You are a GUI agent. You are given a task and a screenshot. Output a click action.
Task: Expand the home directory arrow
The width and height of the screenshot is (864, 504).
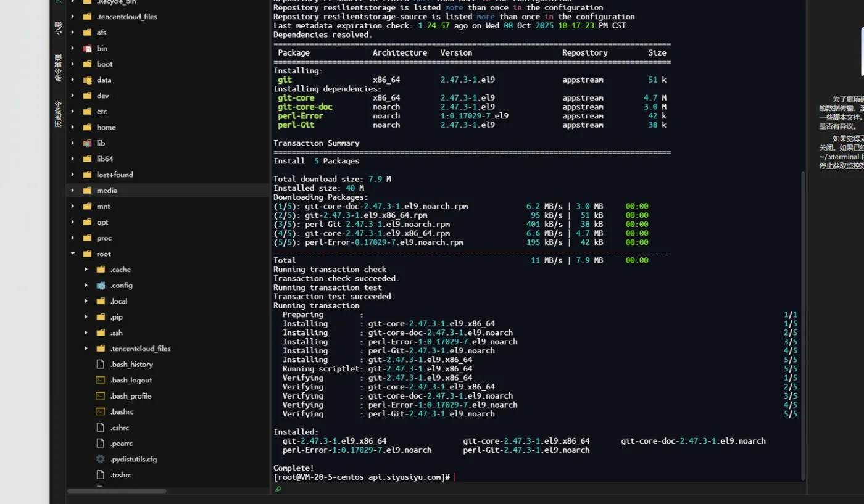coord(73,127)
